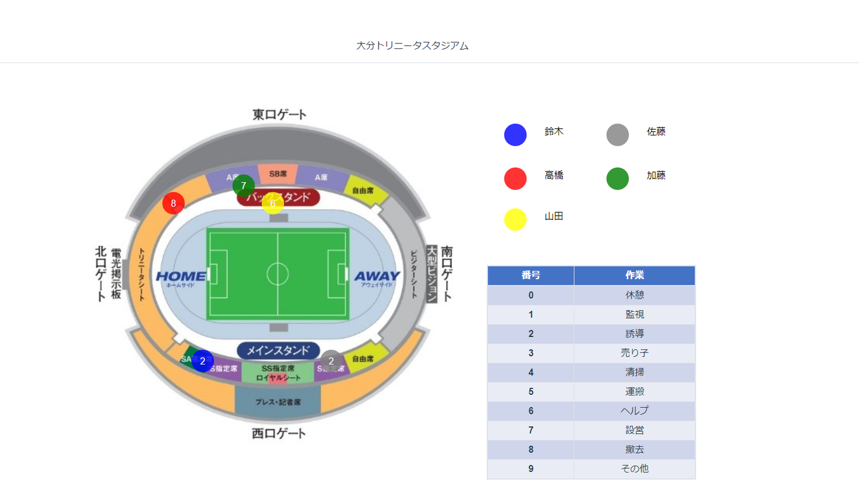Viewport: 859px width, 504px height.
Task: Click the yellow marker numbered 6
Action: pos(273,203)
